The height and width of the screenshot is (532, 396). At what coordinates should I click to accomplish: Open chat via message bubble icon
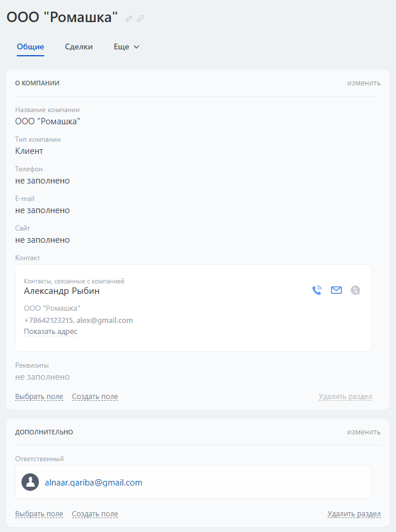[355, 290]
